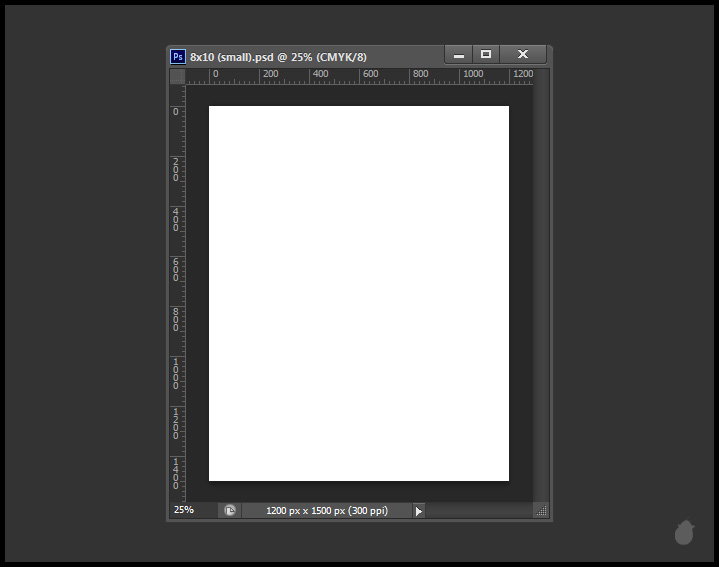Click the horizontal scrollbar track at bottom
Image resolution: width=719 pixels, height=567 pixels.
click(480, 511)
